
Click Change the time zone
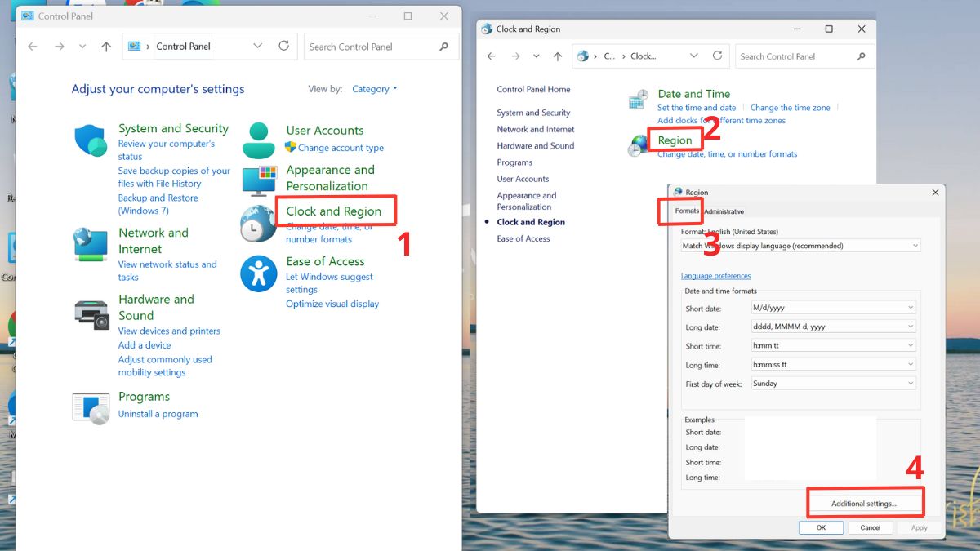pyautogui.click(x=790, y=107)
